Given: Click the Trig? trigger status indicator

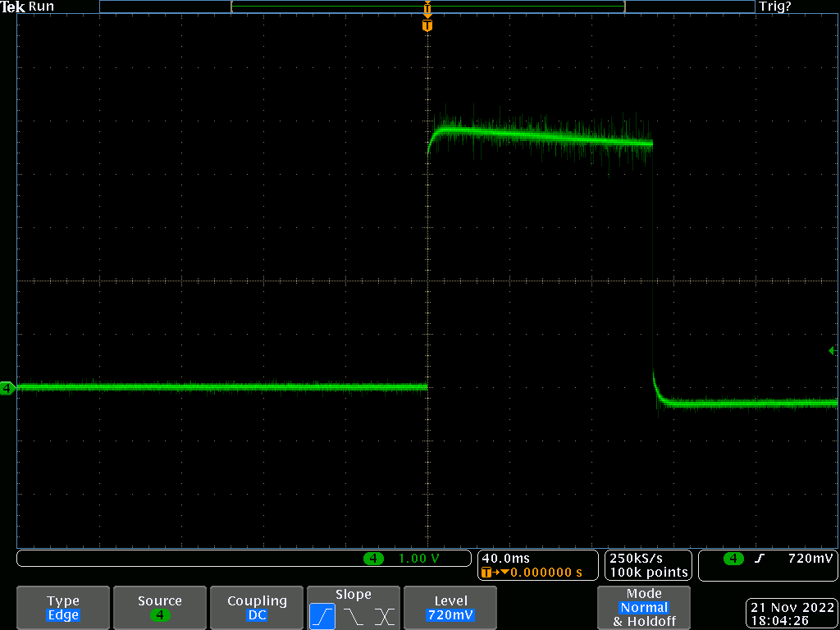Looking at the screenshot, I should click(775, 7).
